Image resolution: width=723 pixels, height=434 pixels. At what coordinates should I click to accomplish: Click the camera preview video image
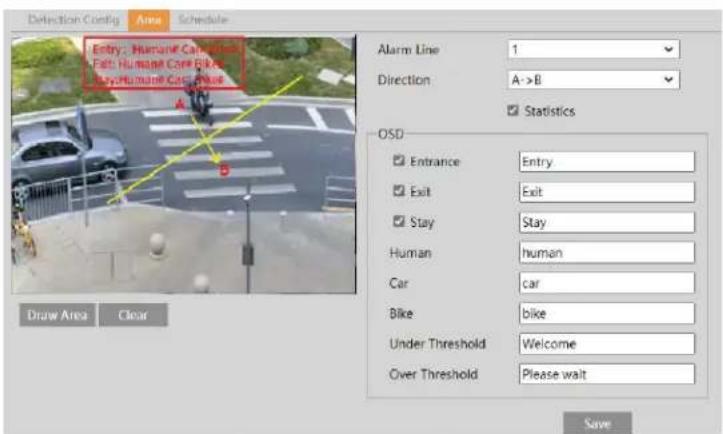pos(184,165)
